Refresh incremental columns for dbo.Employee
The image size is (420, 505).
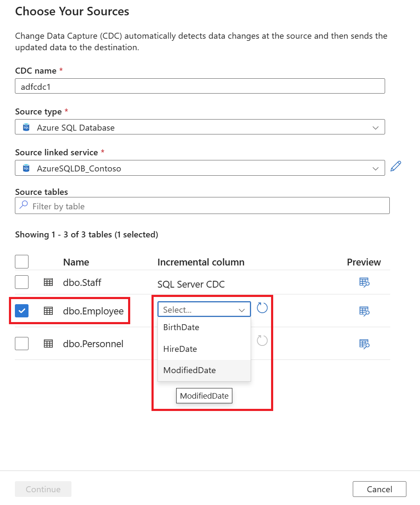coord(262,308)
